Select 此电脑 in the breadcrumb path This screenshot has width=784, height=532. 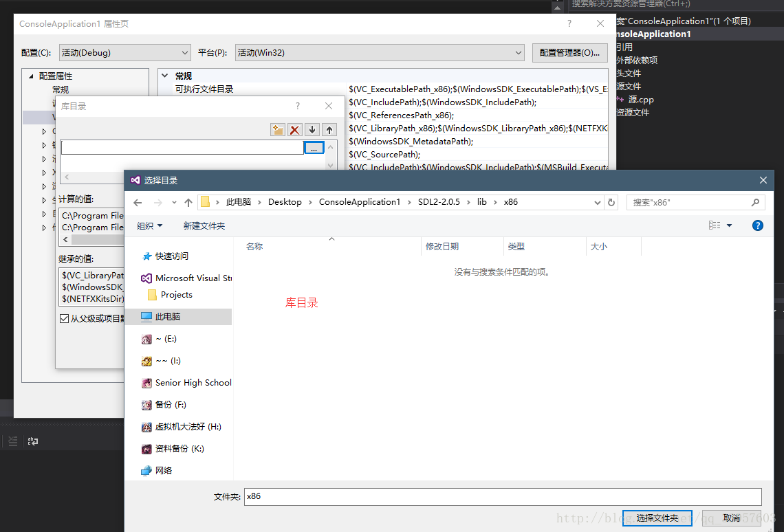pyautogui.click(x=239, y=202)
